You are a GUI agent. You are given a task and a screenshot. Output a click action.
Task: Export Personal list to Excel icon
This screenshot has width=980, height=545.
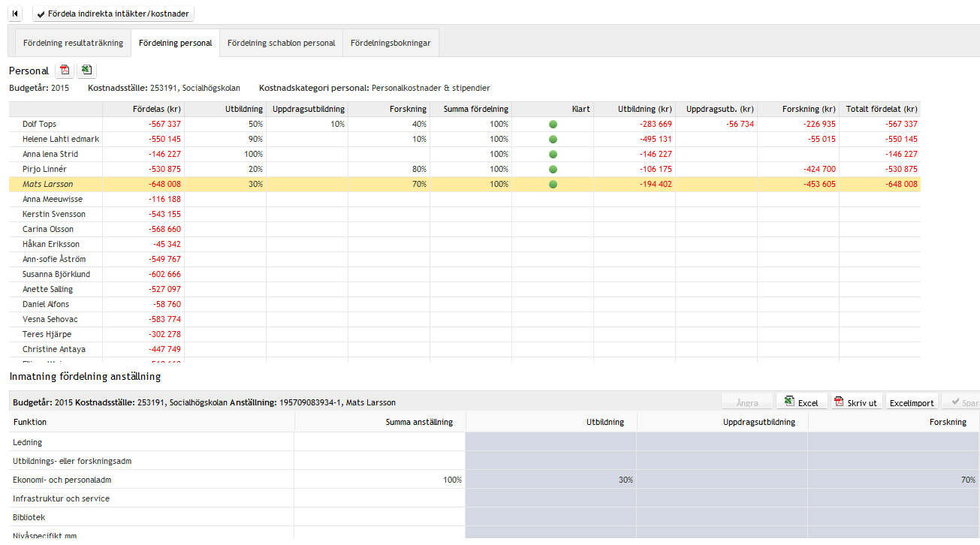tap(86, 71)
